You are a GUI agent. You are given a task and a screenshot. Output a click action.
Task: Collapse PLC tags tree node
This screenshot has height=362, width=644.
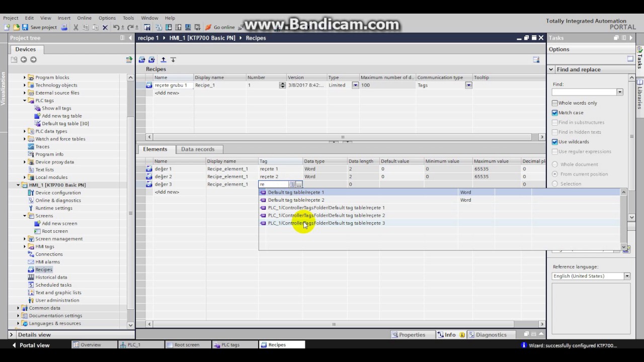[x=25, y=101]
